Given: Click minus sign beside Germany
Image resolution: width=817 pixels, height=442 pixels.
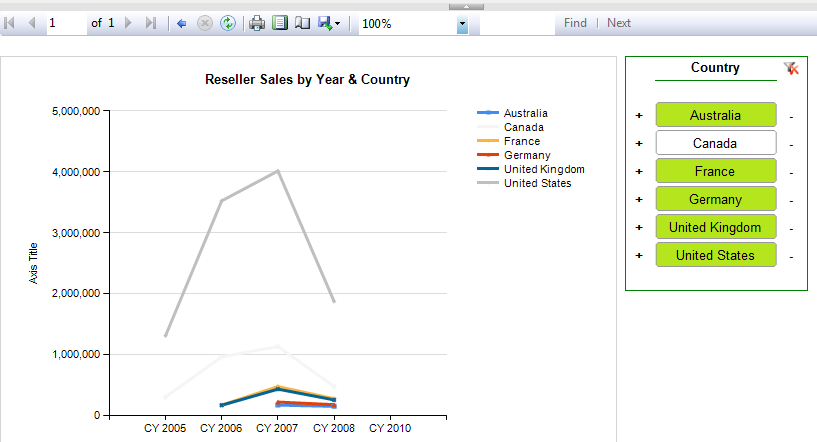Looking at the screenshot, I should pyautogui.click(x=791, y=202).
